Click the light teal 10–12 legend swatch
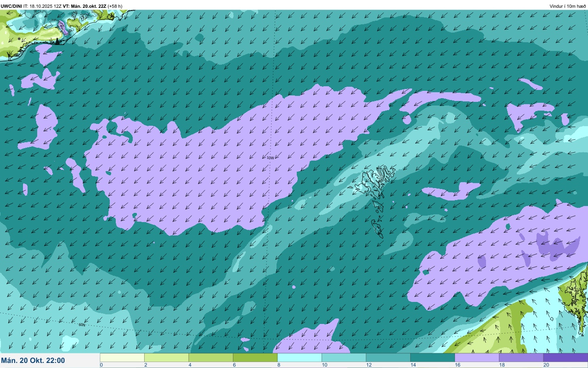Screen dimensions: 588x368 pyautogui.click(x=344, y=357)
